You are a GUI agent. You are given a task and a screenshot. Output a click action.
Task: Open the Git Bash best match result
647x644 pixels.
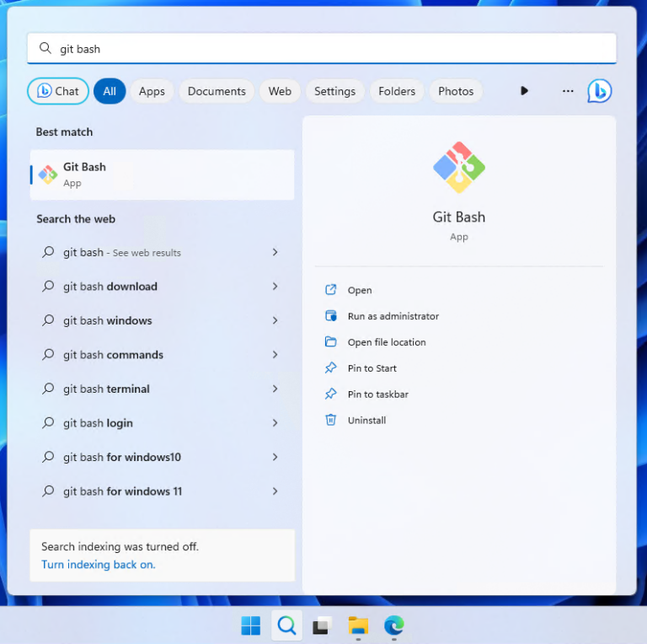pyautogui.click(x=162, y=174)
